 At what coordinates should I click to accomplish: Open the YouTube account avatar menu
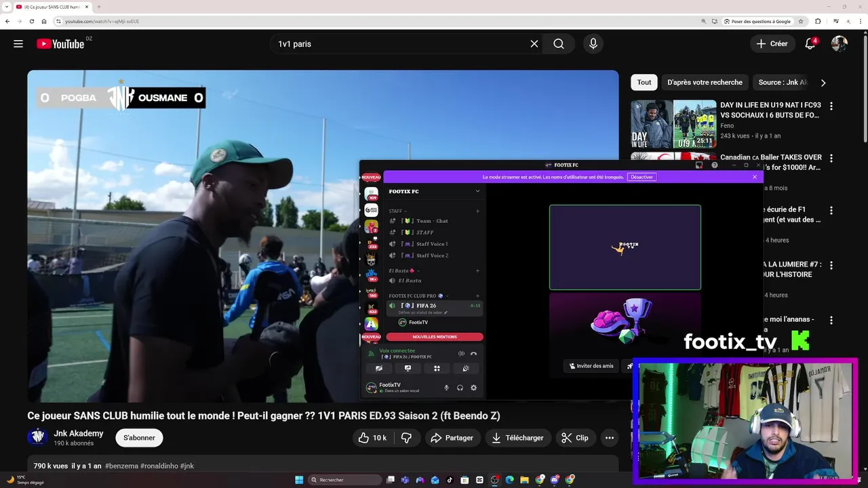click(840, 44)
